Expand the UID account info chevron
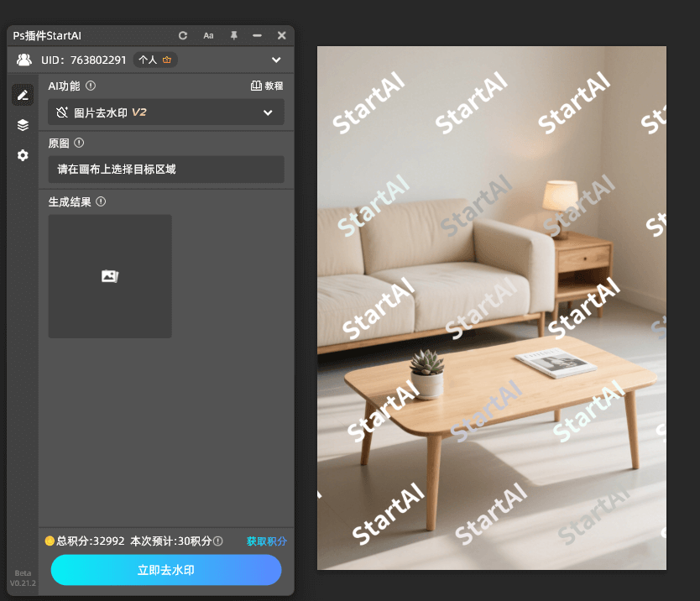This screenshot has width=700, height=601. coord(276,60)
